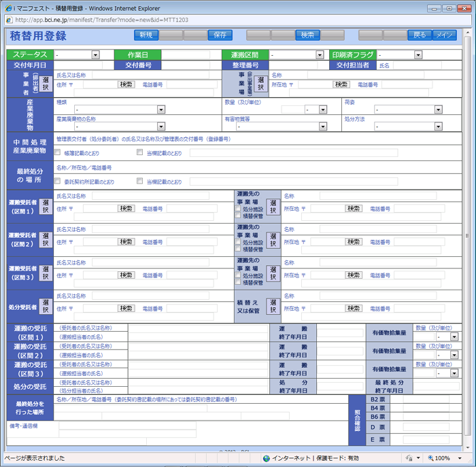The width and height of the screenshot is (476, 467).
Task: Expand the 種類 waste type dropdown
Action: pos(161,109)
